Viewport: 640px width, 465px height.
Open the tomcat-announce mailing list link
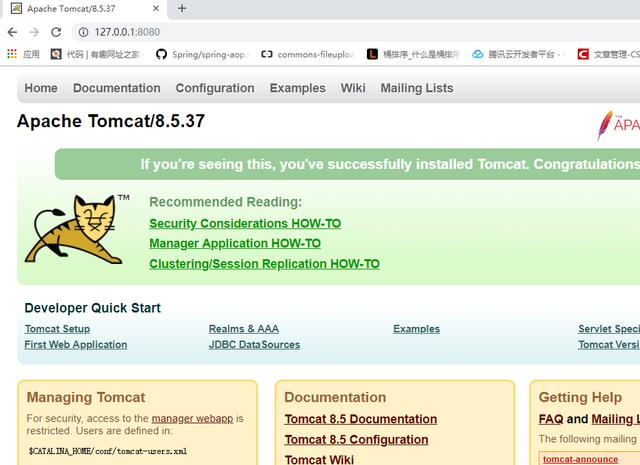pos(580,459)
